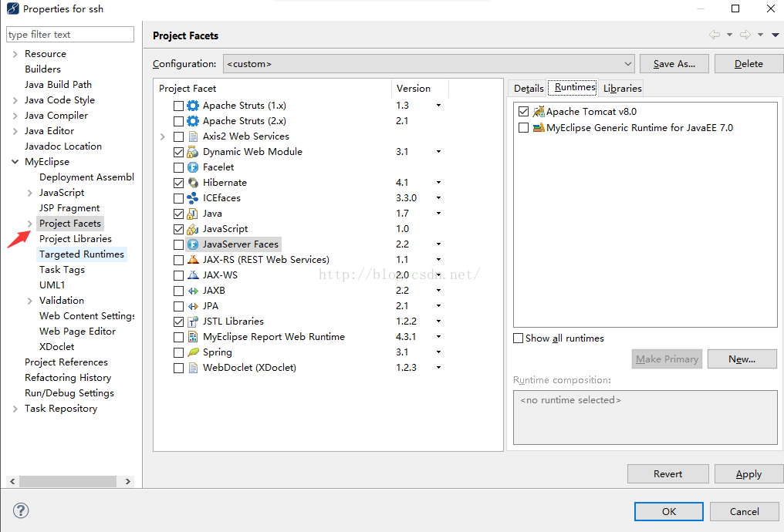Click the Java facet icon

click(x=193, y=214)
